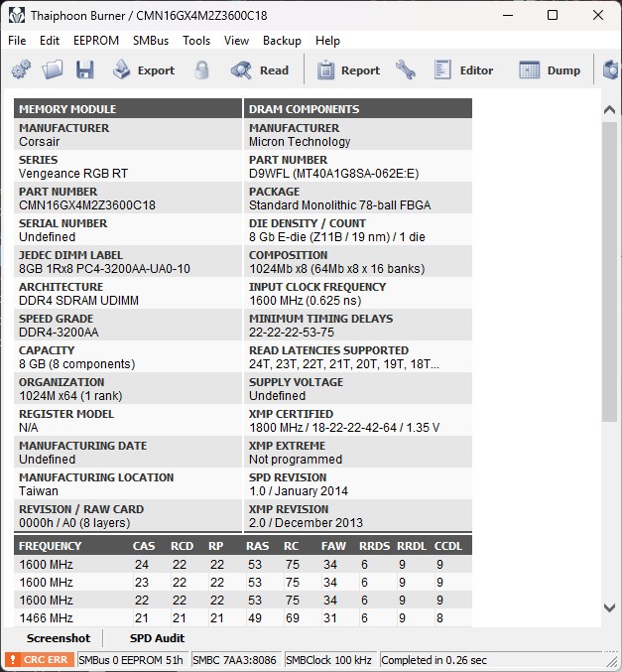622x672 pixels.
Task: Click the CRC ERR status indicator
Action: (x=40, y=659)
